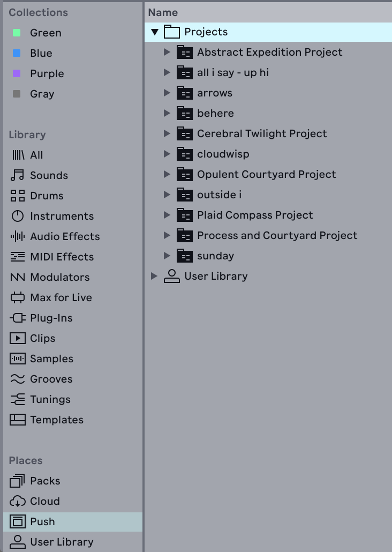Expand the User Library tree item
392x552 pixels.
click(x=155, y=276)
